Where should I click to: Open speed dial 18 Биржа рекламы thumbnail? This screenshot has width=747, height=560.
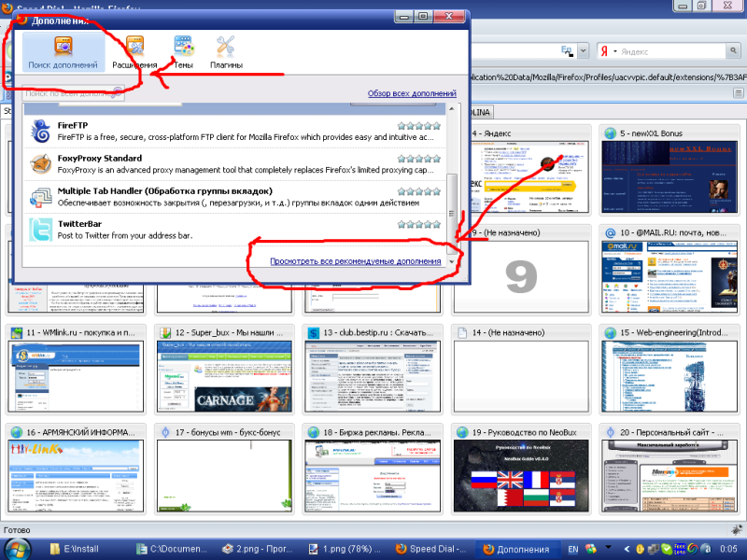373,476
